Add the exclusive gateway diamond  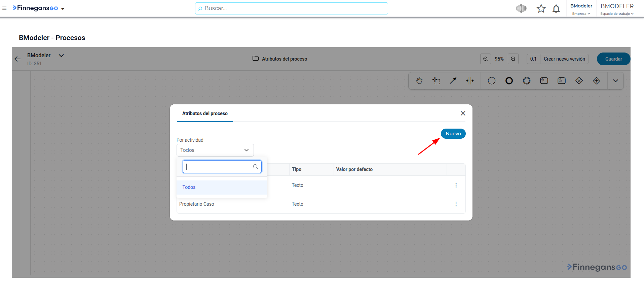click(x=579, y=81)
